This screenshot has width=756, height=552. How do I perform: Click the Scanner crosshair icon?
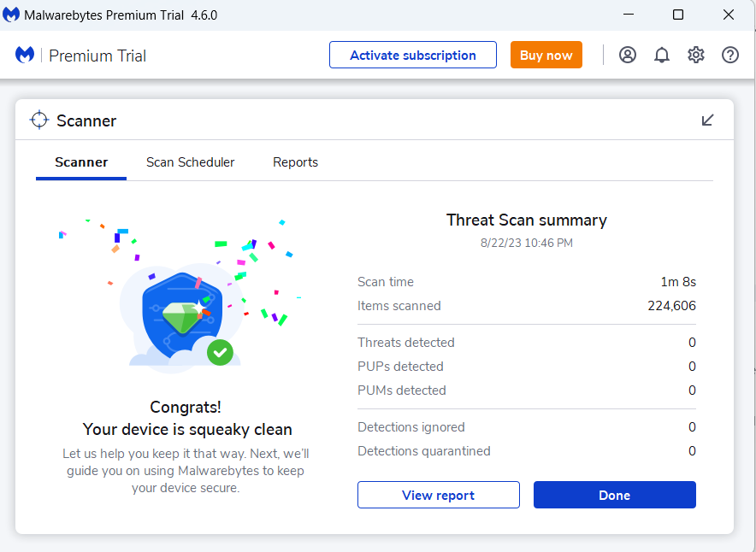click(39, 120)
